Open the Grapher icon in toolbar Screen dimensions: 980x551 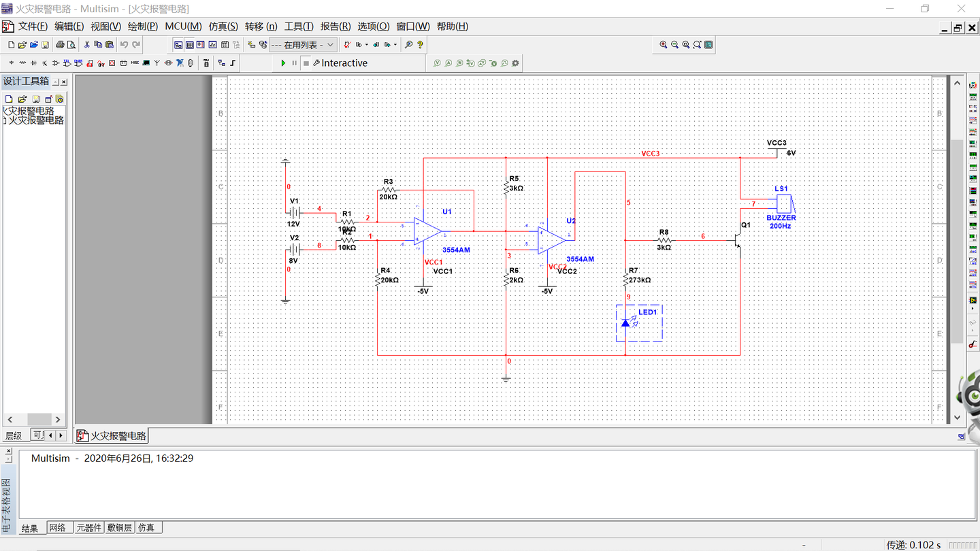tap(212, 45)
